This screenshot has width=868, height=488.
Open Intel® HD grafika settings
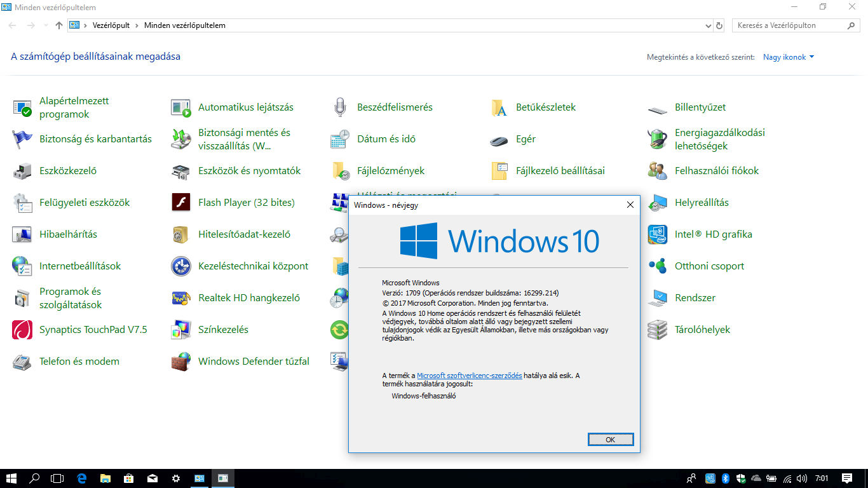coord(700,234)
